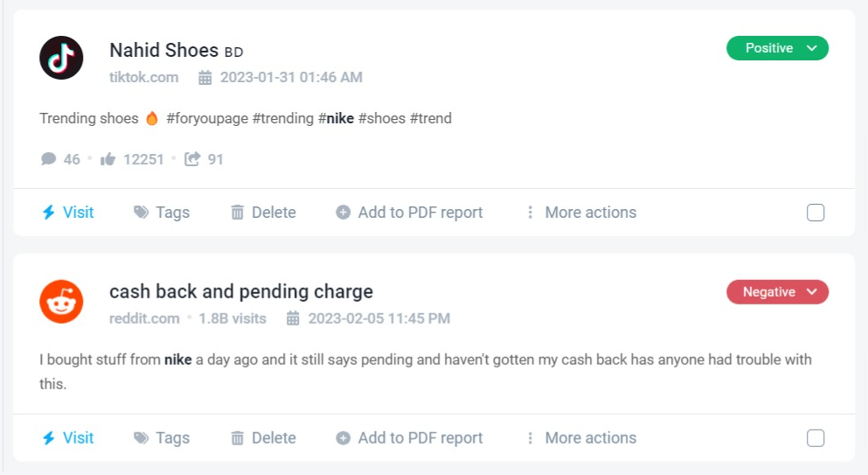Click the Reddit logo avatar
This screenshot has height=475, width=868.
click(61, 301)
